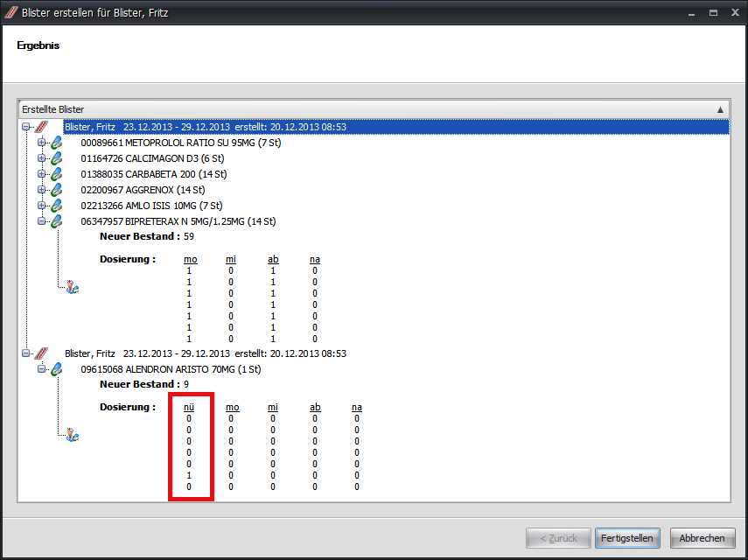Click the dosage detail icon under BIPRETERAX N
Viewport: 748px width, 560px height.
(72, 287)
